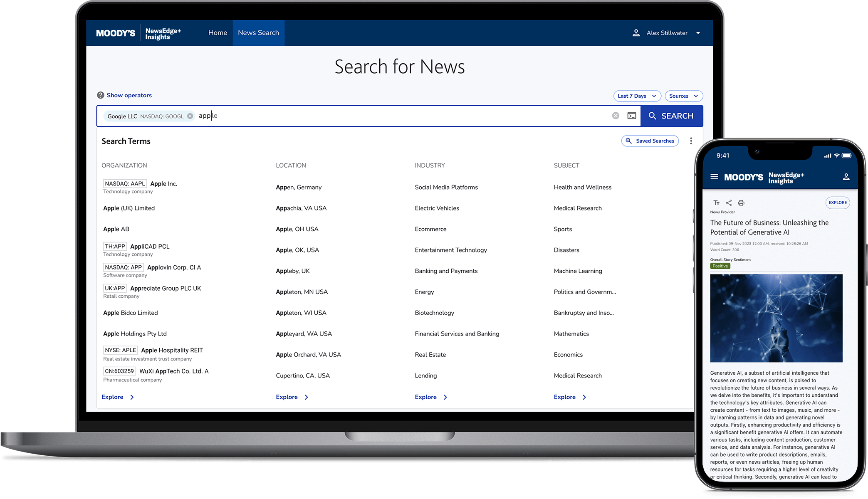868x499 pixels.
Task: Open the three-dot more options menu
Action: pyautogui.click(x=691, y=141)
